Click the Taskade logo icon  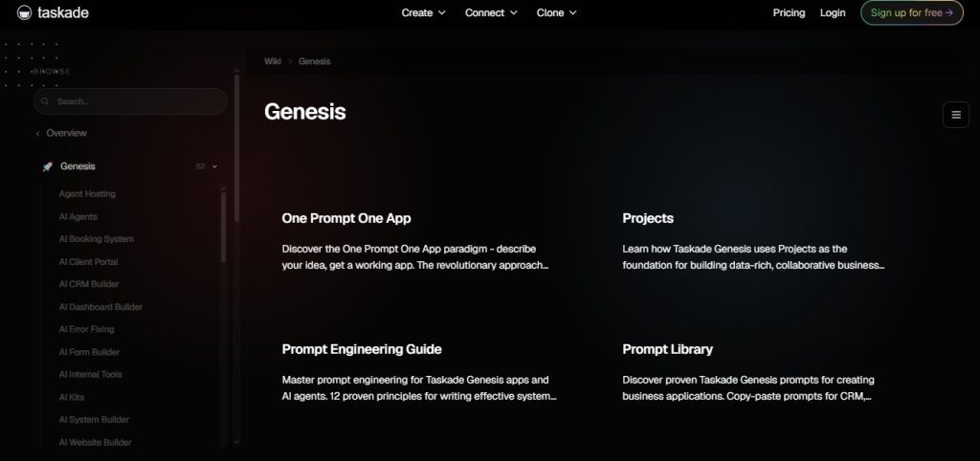click(x=24, y=12)
